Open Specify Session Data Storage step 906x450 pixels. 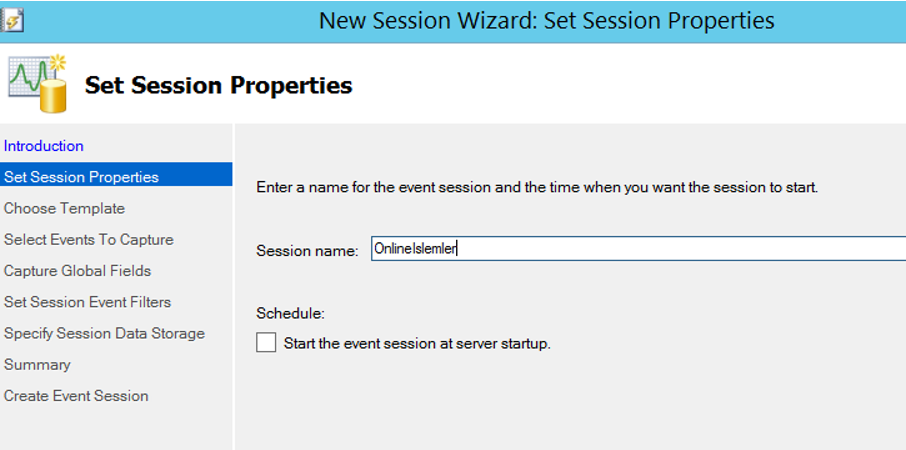[104, 333]
